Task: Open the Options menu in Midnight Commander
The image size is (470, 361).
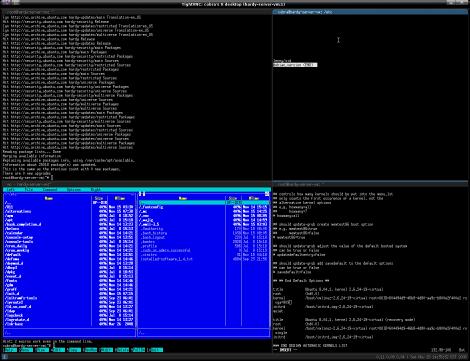Action: 74,189
